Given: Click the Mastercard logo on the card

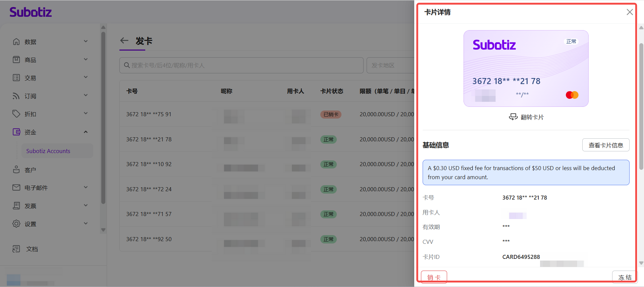Looking at the screenshot, I should [x=572, y=95].
